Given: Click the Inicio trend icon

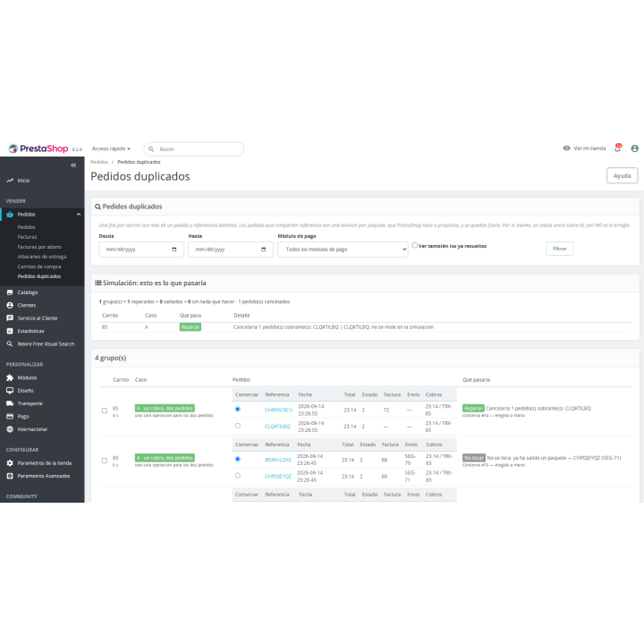Looking at the screenshot, I should [10, 181].
